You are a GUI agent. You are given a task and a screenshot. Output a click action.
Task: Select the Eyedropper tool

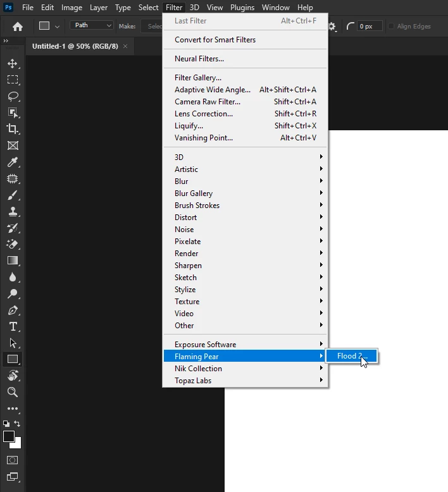click(x=13, y=162)
